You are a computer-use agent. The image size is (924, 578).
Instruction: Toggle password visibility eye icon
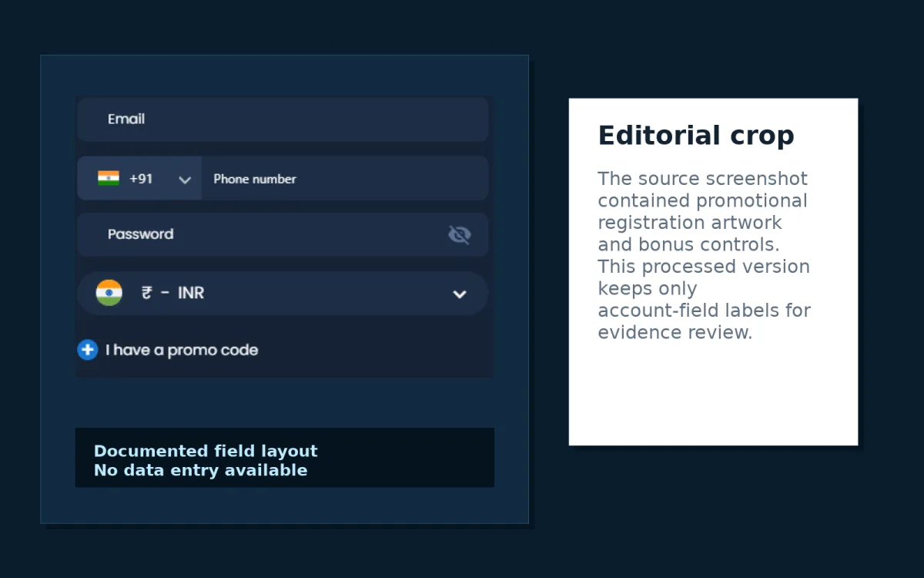460,234
